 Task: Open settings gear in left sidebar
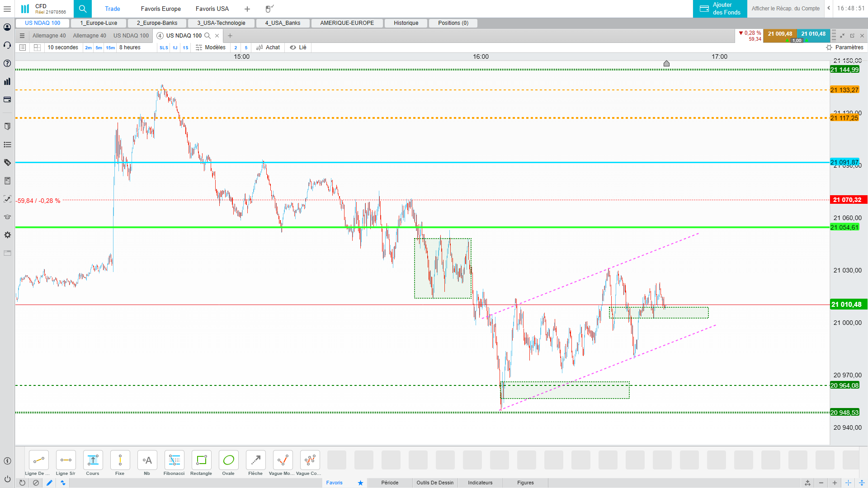click(7, 235)
